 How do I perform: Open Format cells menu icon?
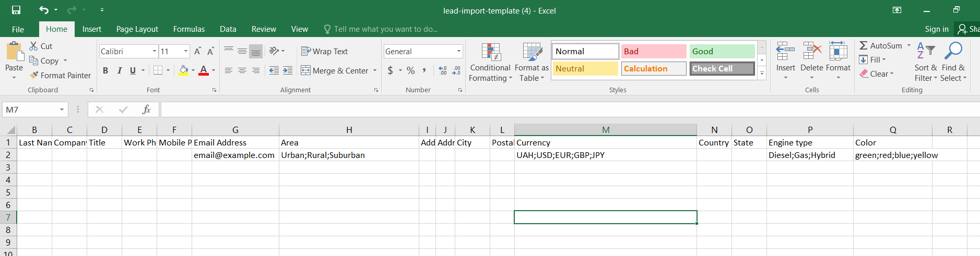[x=838, y=52]
